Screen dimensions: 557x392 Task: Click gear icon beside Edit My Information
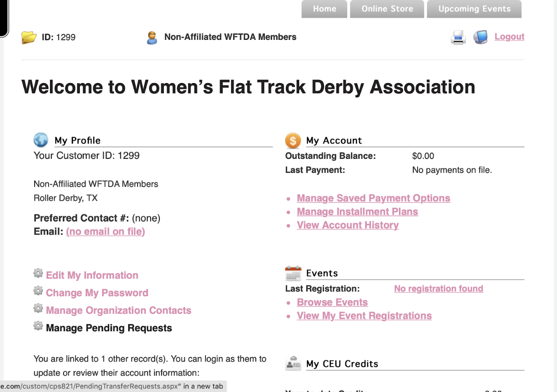(38, 273)
